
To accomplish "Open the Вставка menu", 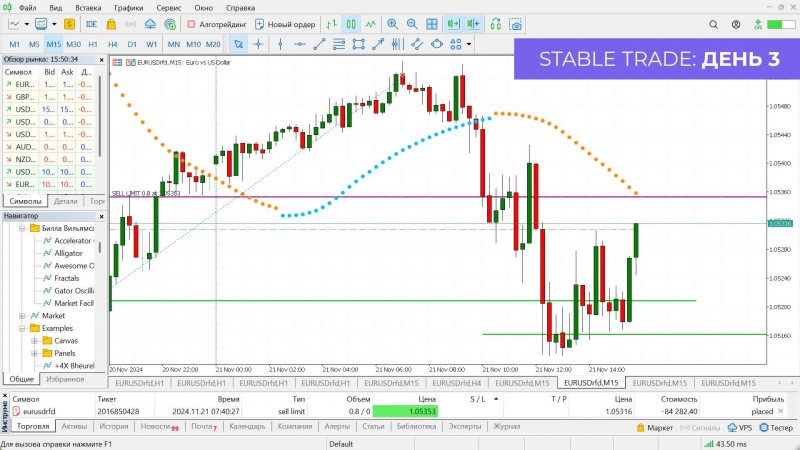I will 88,8.
